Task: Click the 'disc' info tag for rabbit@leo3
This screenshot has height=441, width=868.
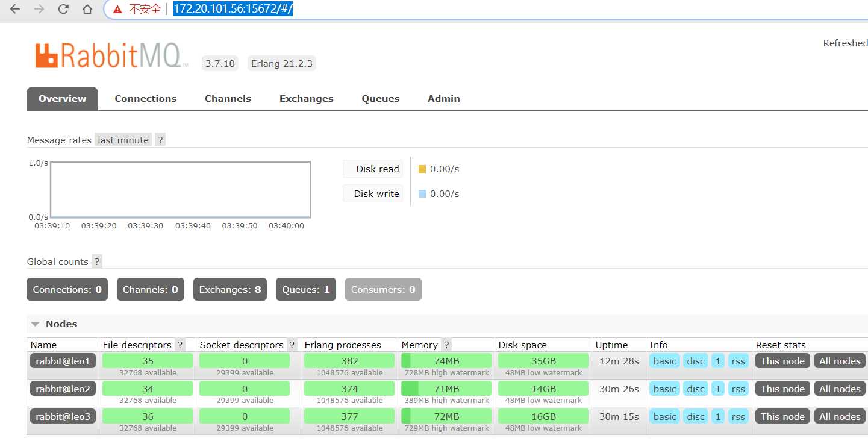Action: (x=696, y=416)
